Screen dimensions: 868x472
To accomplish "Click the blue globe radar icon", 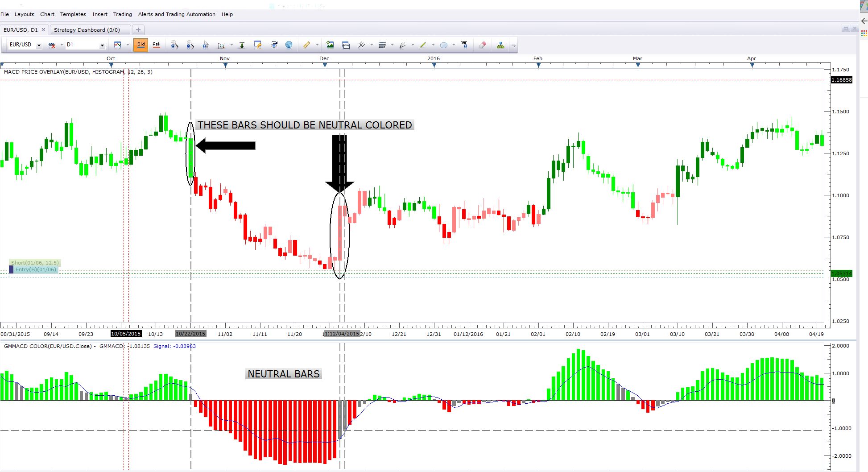I will click(289, 45).
